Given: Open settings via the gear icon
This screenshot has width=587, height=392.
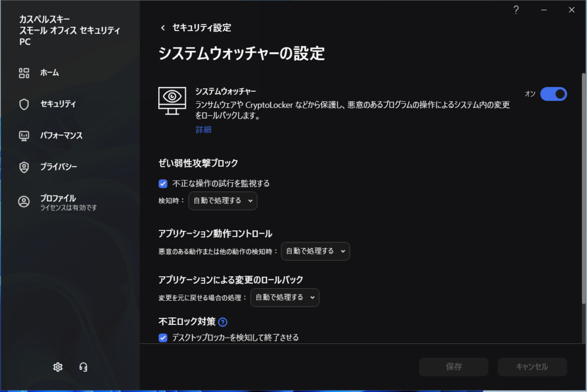Looking at the screenshot, I should [x=58, y=367].
